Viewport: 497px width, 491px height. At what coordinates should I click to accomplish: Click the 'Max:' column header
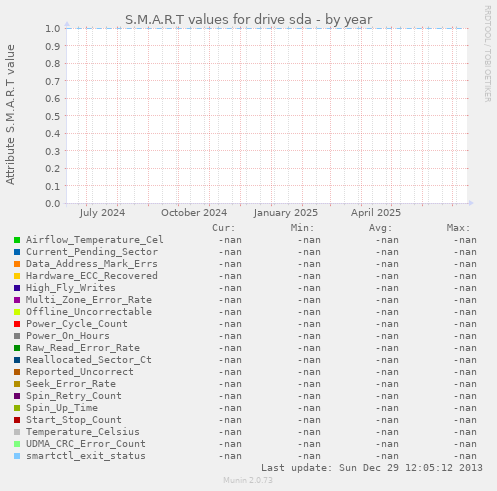[x=458, y=228]
